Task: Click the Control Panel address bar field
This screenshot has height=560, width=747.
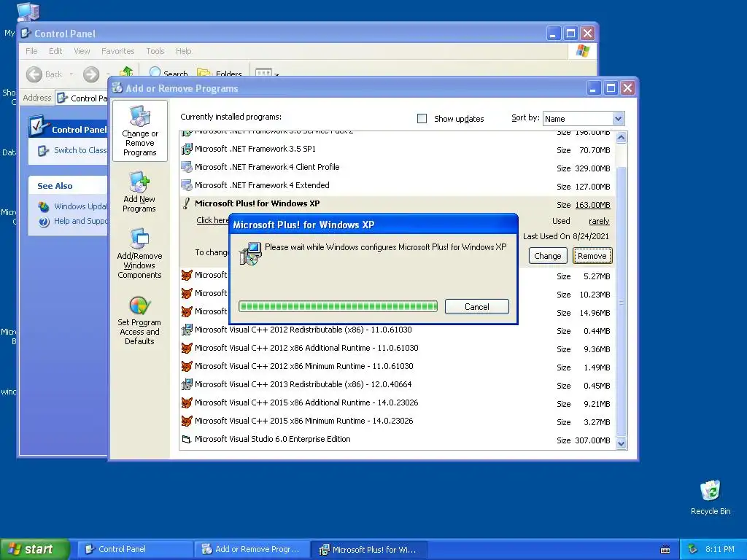Action: (x=82, y=98)
